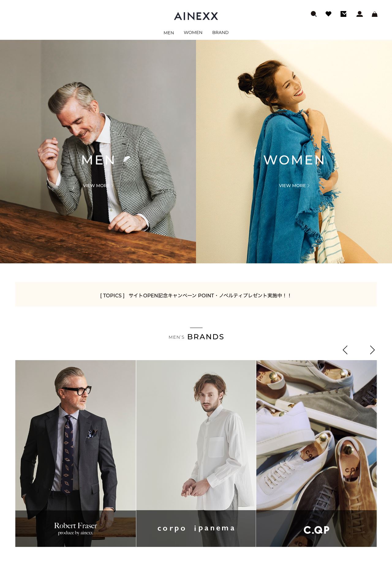This screenshot has width=392, height=561.
Task: Open the shopping bag cart icon
Action: point(375,14)
